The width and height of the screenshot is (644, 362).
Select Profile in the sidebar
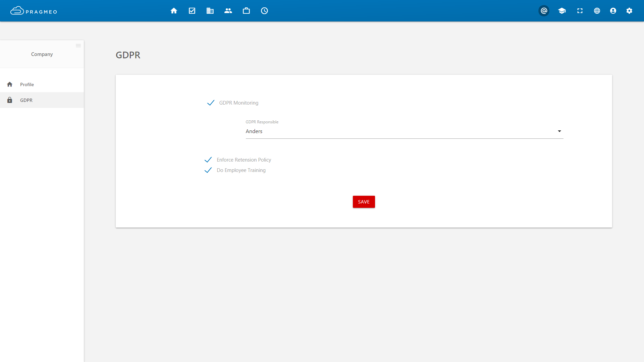27,84
